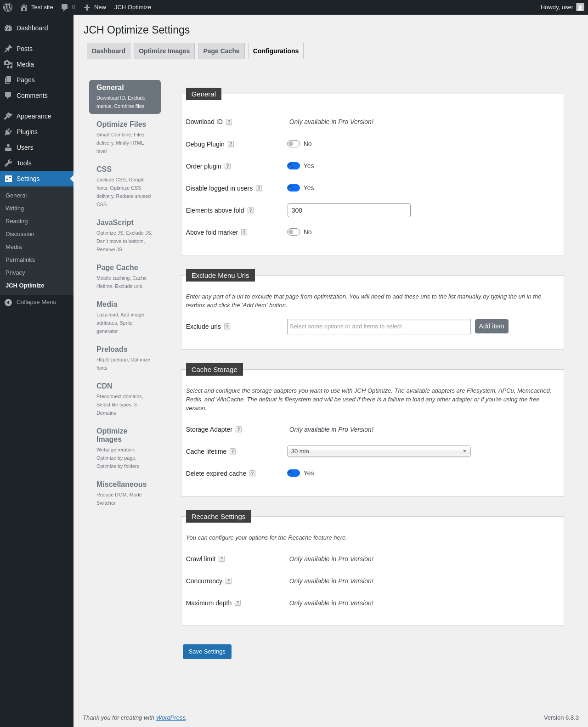Screen dimensions: 588x727
Task: Click the Users person icon
Action: 8,147
